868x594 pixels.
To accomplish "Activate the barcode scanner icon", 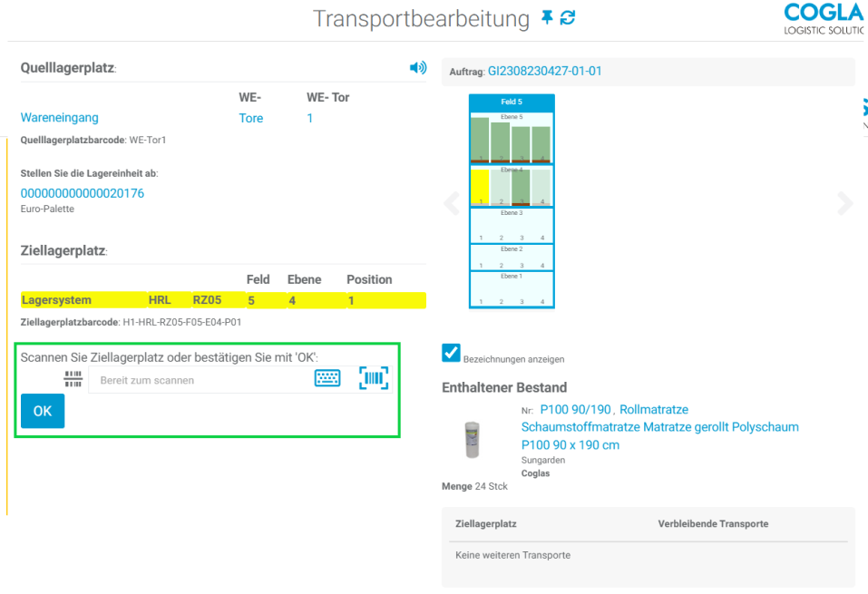I will click(373, 379).
